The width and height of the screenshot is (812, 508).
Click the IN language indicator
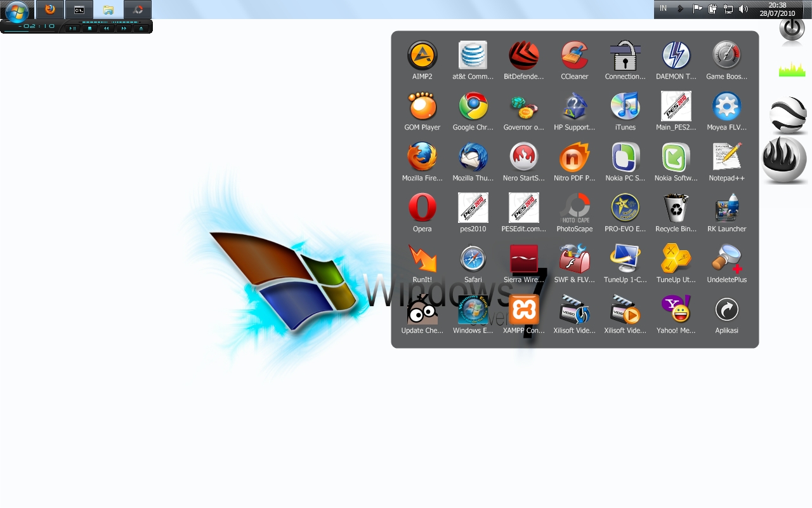point(664,8)
